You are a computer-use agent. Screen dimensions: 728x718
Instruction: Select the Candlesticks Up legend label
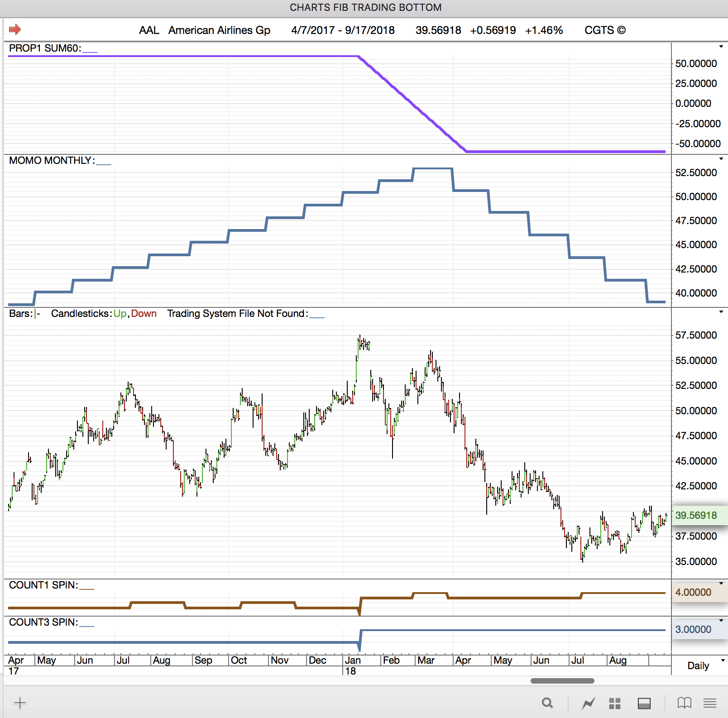pyautogui.click(x=120, y=314)
